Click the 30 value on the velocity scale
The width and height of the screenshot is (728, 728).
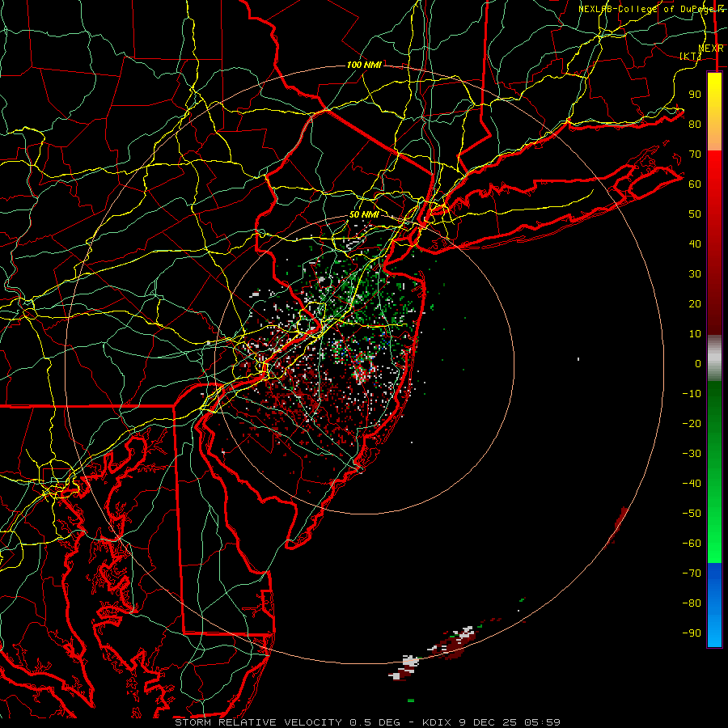pyautogui.click(x=695, y=274)
